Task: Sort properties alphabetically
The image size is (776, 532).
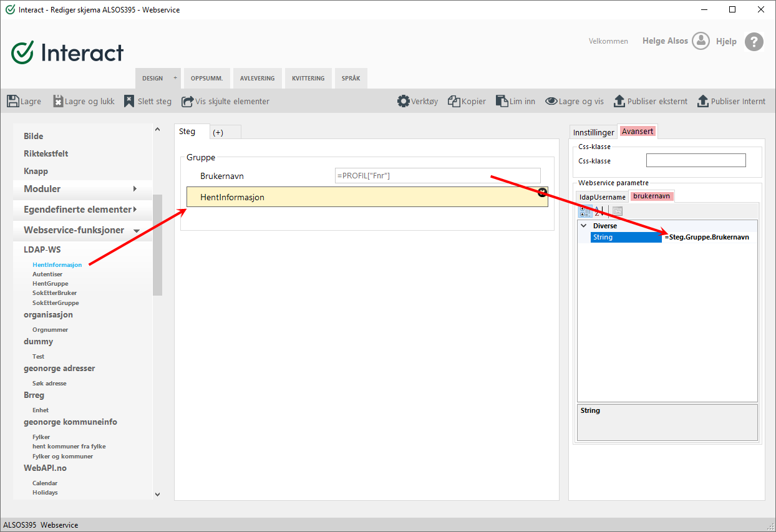Action: coord(599,211)
